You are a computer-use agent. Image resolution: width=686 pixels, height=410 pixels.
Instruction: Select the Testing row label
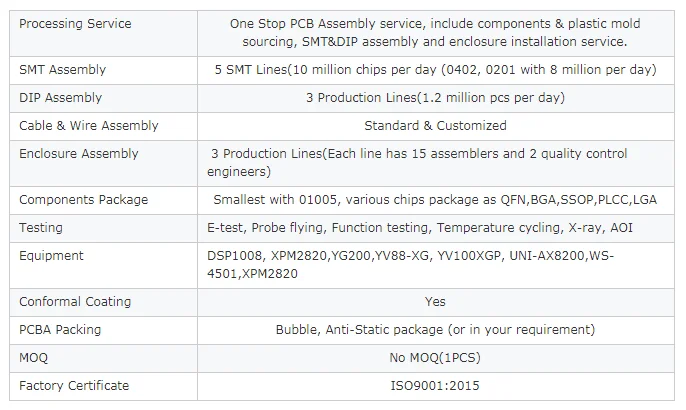41,228
